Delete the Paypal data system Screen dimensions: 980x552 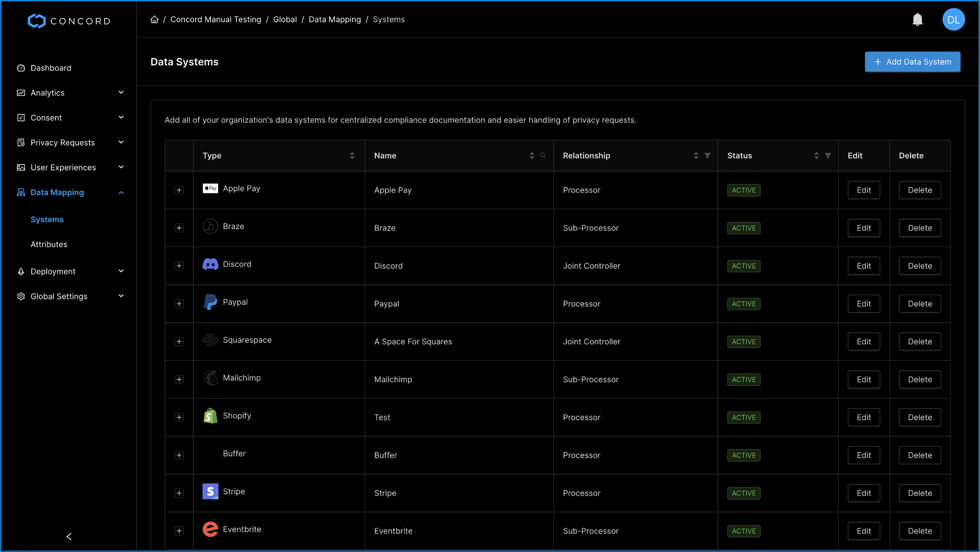click(920, 304)
